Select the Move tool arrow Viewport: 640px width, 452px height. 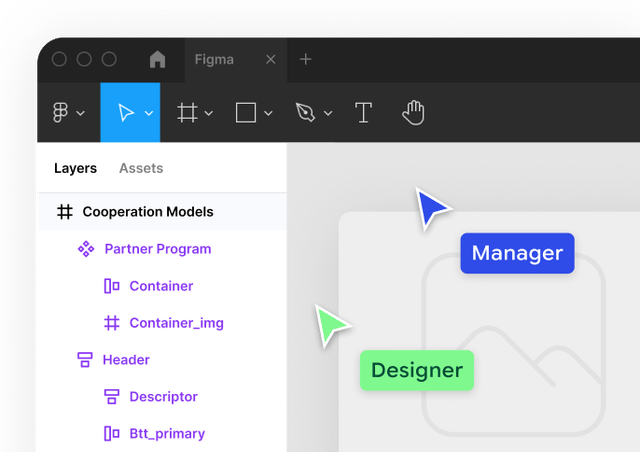point(126,113)
